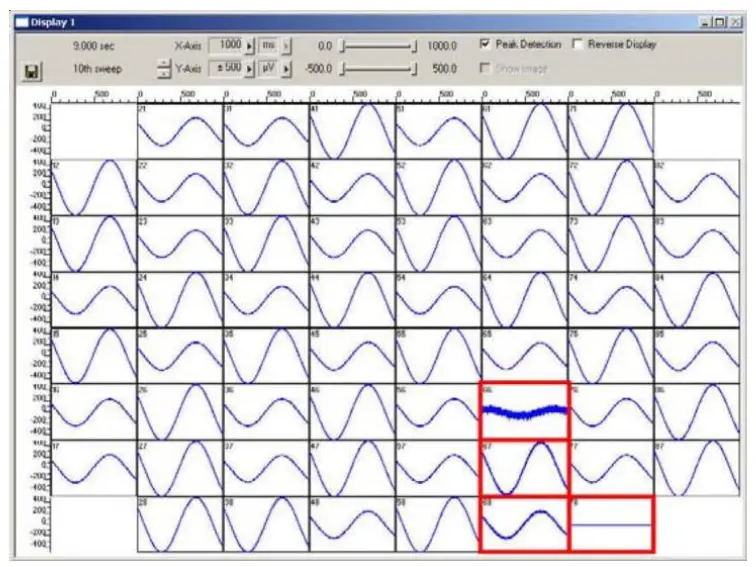Click the X range slider left handle at 0.0
Viewport: 756px width, 567px height.
(342, 47)
